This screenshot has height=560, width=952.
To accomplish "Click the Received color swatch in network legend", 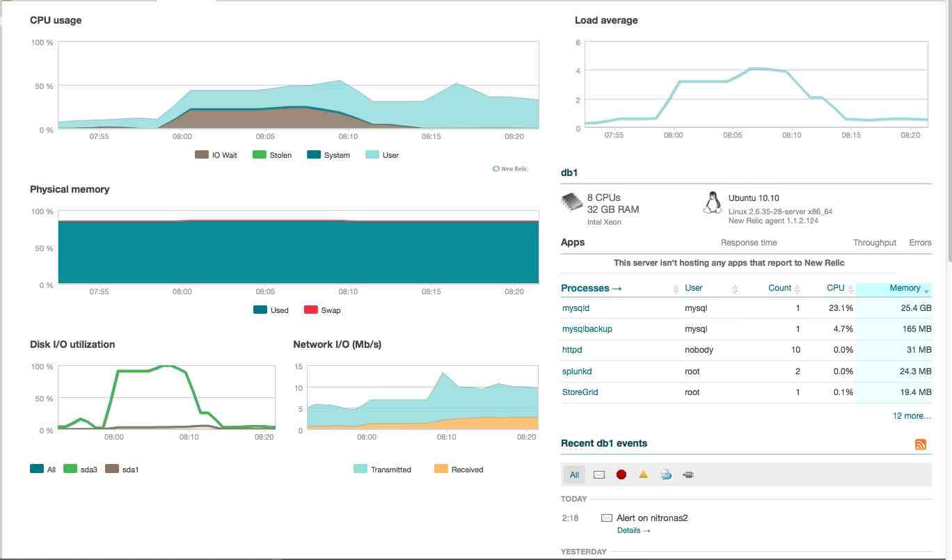I will point(441,470).
